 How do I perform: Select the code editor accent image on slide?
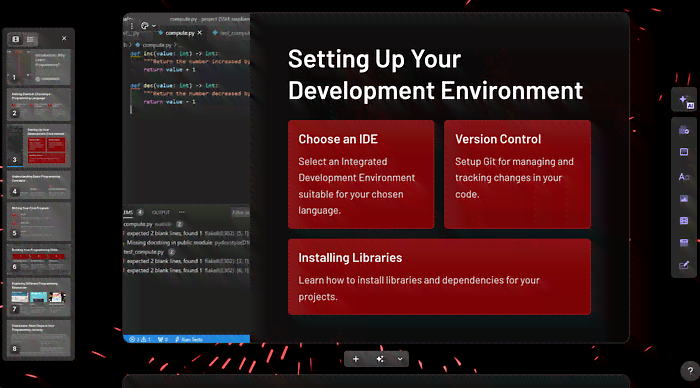coord(187,179)
